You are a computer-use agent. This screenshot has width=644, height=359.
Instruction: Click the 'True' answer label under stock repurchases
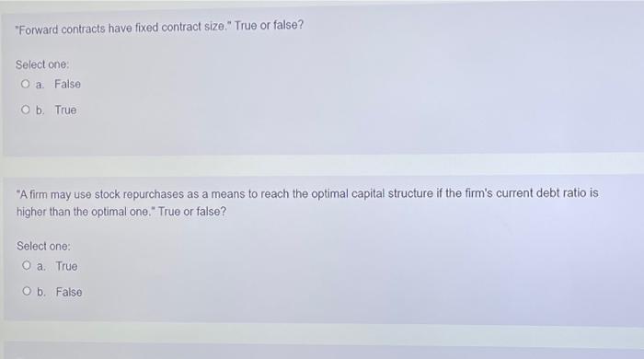pos(66,266)
